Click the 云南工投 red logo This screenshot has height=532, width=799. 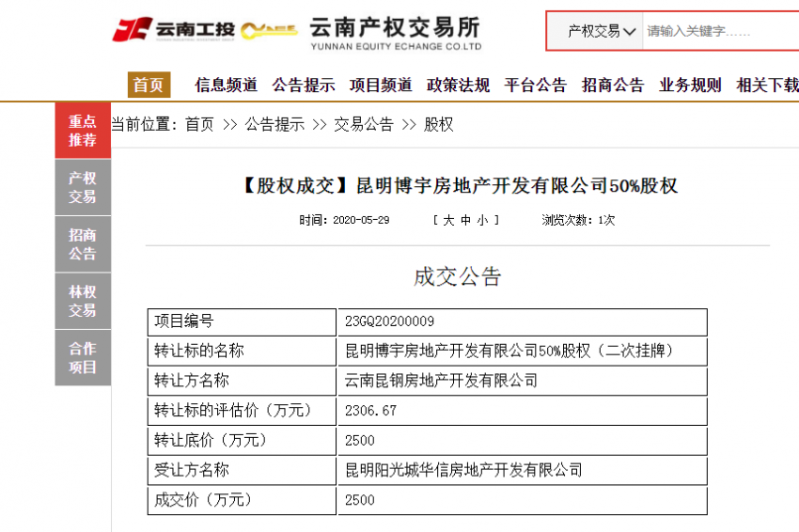173,29
